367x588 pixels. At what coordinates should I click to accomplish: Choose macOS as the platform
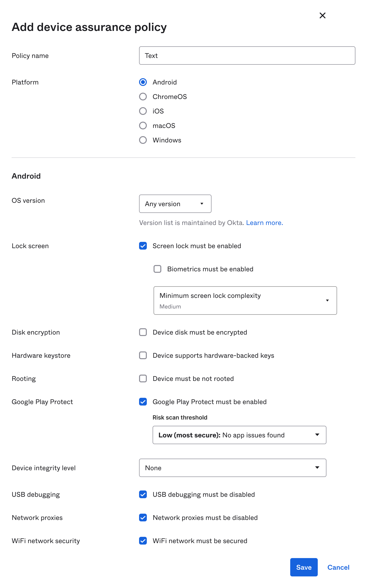click(143, 126)
